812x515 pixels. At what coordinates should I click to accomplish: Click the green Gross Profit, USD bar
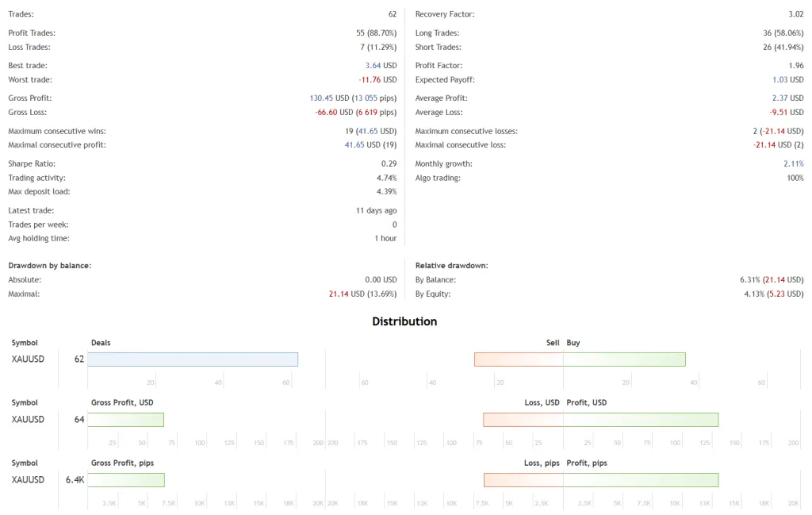pyautogui.click(x=125, y=420)
